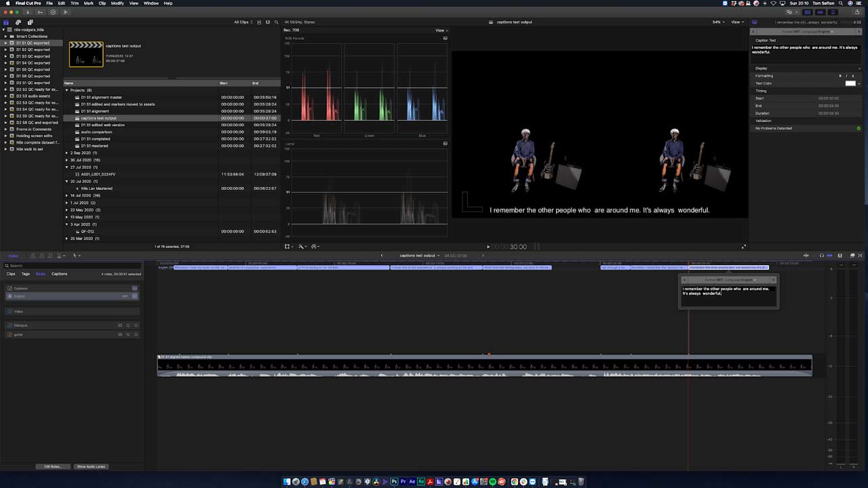Open the Trim menu
This screenshot has width=868, height=488.
(x=74, y=3)
